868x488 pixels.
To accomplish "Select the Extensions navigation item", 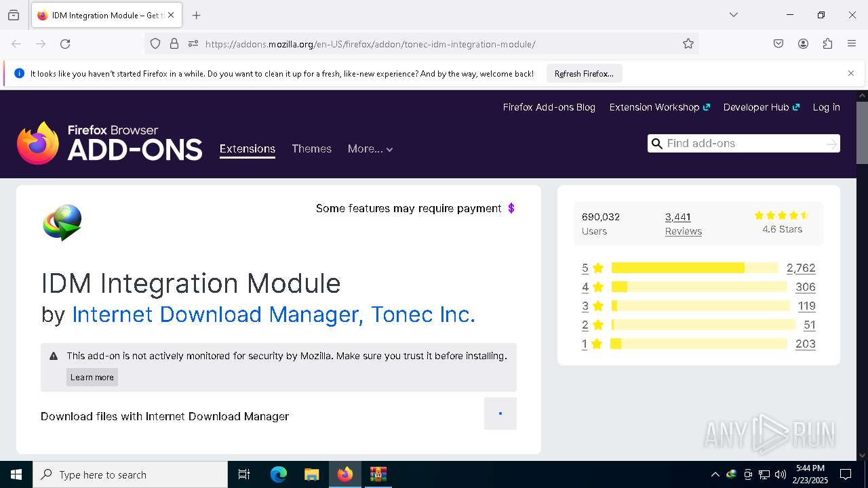I will (247, 149).
